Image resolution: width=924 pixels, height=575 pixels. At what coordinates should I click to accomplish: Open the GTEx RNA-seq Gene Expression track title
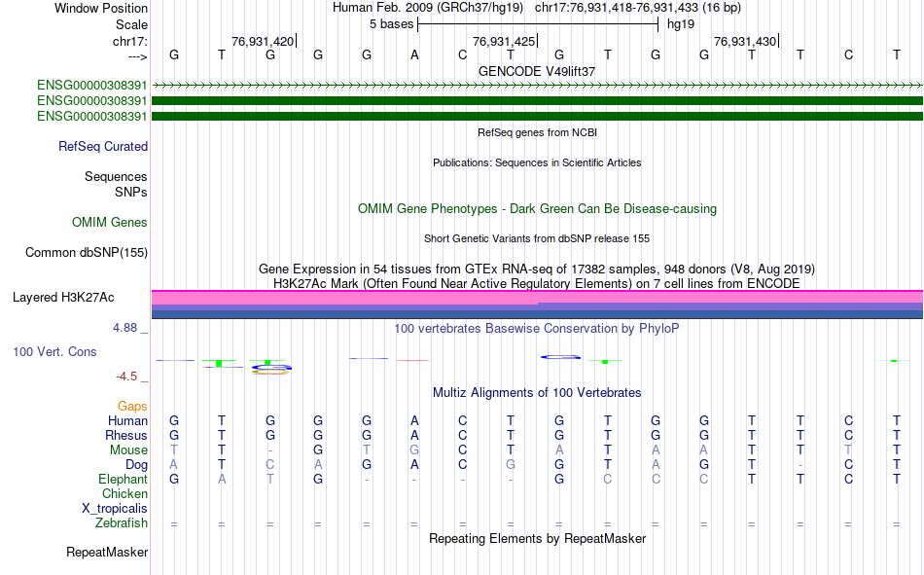[x=537, y=269]
